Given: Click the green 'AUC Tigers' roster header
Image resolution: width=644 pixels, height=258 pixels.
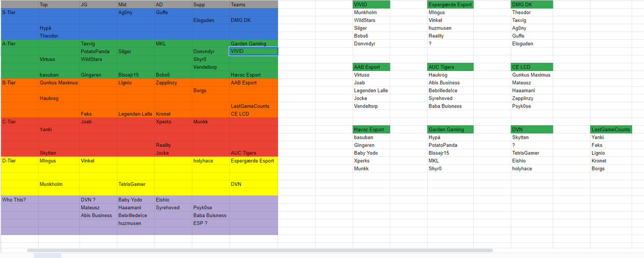Looking at the screenshot, I should point(450,67).
